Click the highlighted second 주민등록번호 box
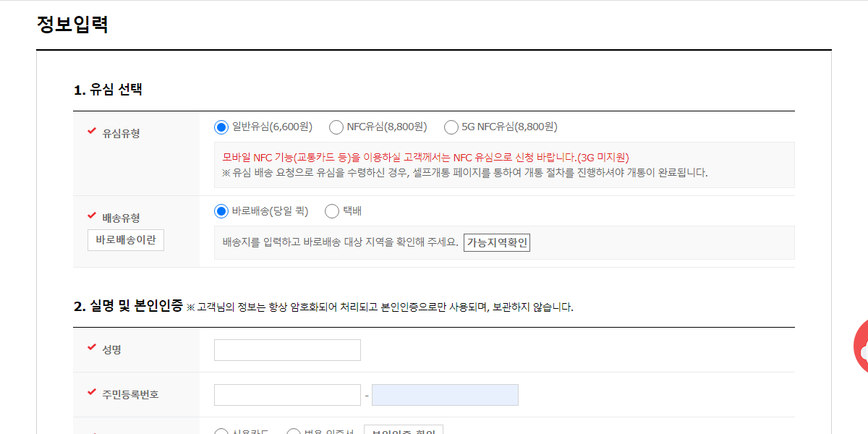868x434 pixels. [x=444, y=394]
